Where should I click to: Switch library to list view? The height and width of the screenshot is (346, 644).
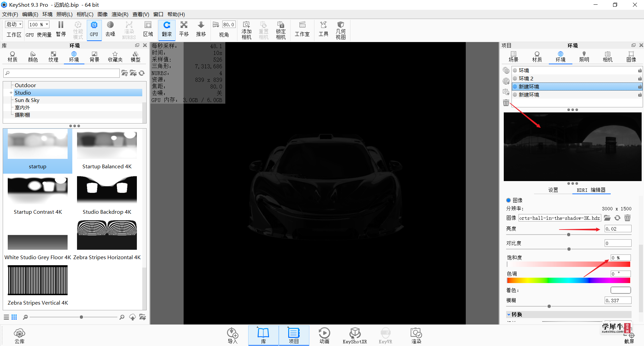point(6,317)
